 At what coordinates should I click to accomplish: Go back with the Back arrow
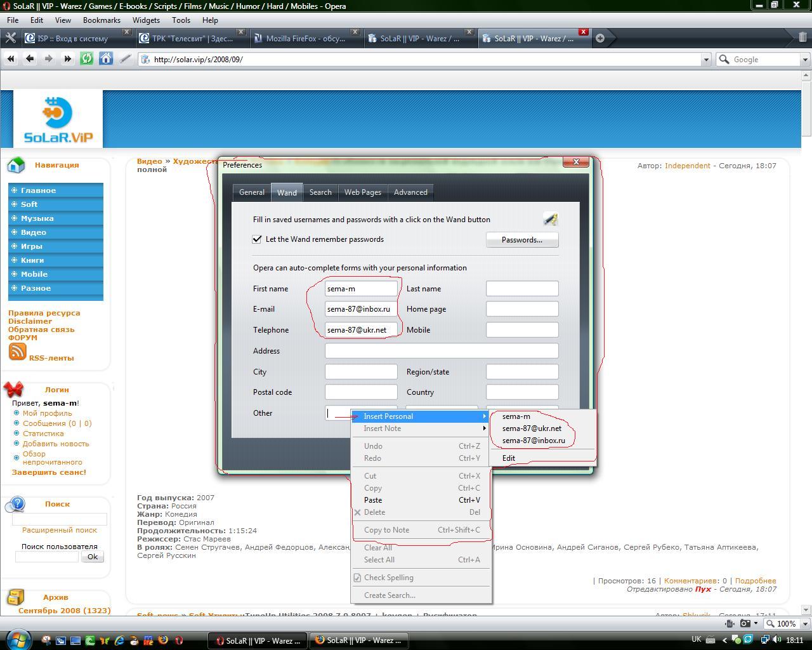pos(30,59)
